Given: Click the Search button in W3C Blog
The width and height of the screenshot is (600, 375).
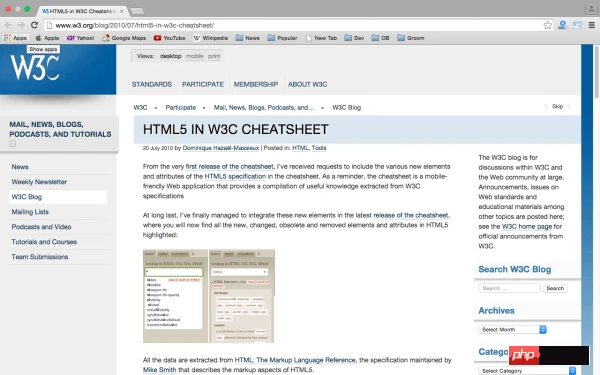Looking at the screenshot, I should (x=555, y=288).
